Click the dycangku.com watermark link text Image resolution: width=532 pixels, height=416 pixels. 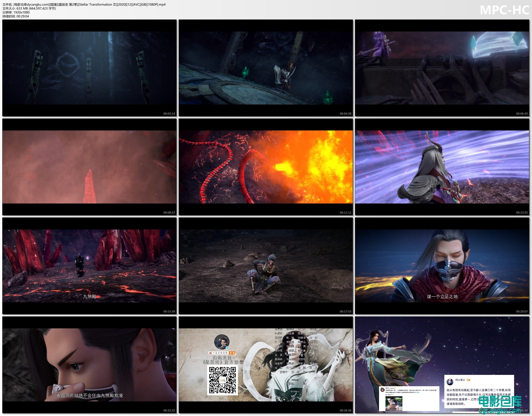pos(500,410)
